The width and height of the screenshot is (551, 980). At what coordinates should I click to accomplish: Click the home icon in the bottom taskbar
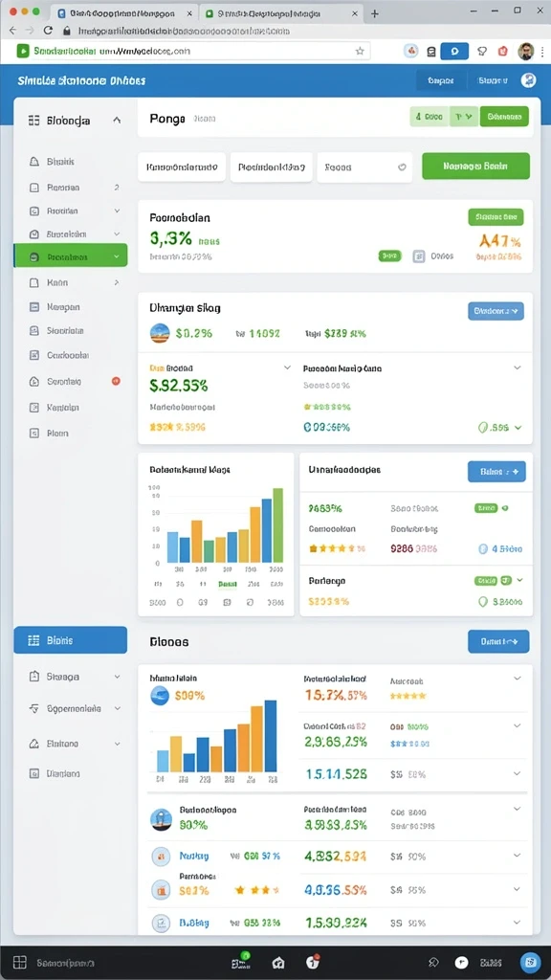pyautogui.click(x=278, y=963)
